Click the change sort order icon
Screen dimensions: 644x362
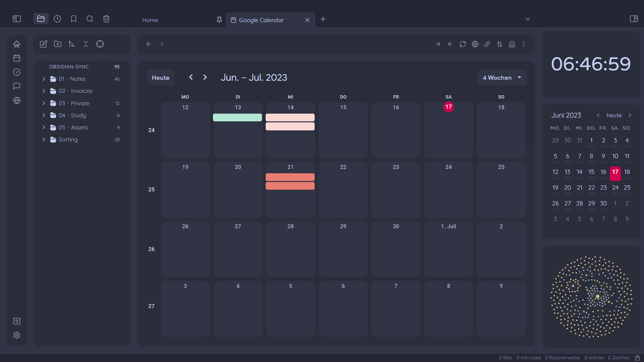(72, 44)
